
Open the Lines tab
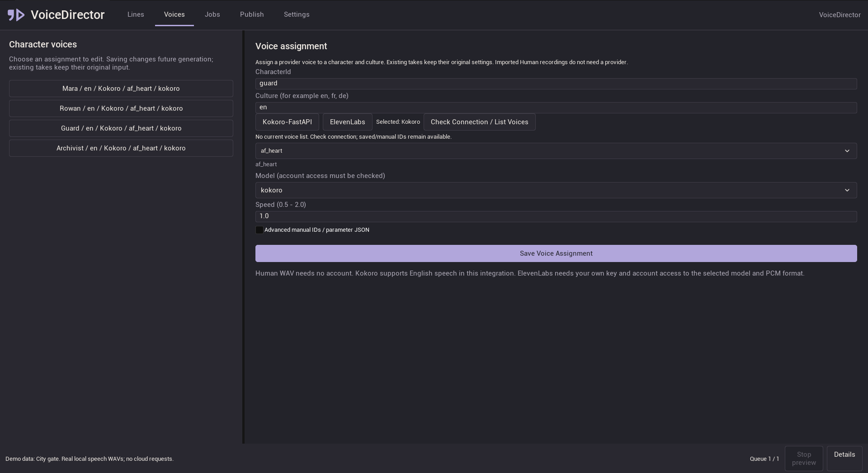pos(136,14)
